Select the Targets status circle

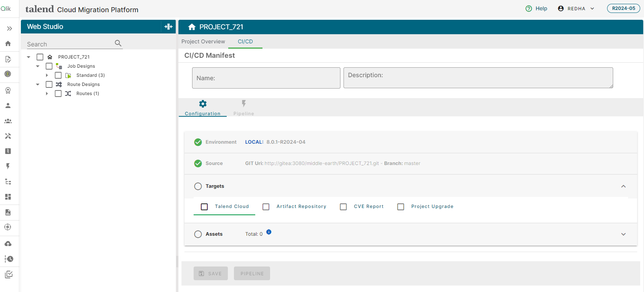click(x=198, y=186)
